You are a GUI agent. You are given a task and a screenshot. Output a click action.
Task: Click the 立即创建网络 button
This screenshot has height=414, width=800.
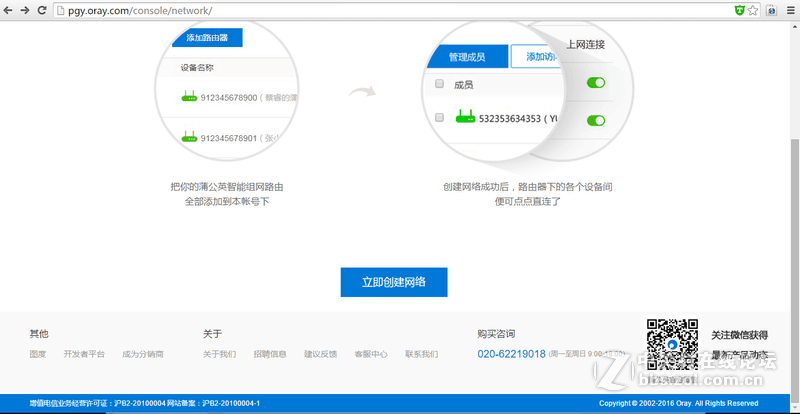click(394, 282)
